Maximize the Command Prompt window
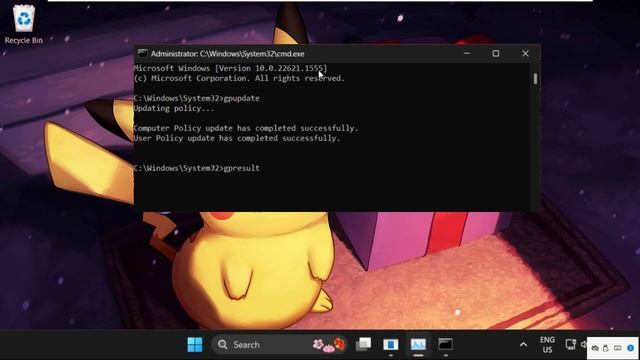The width and height of the screenshot is (640, 360). [496, 53]
